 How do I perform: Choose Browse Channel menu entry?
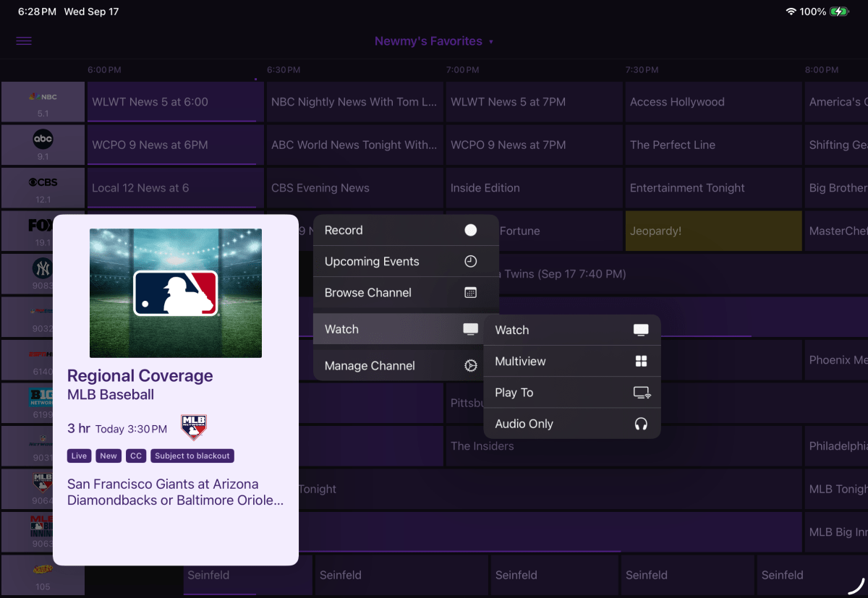406,292
